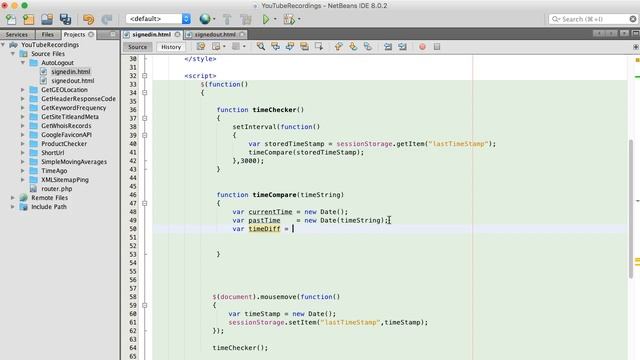This screenshot has width=640, height=360.
Task: Click Toggle Bookmark icon
Action: pyautogui.click(x=367, y=47)
